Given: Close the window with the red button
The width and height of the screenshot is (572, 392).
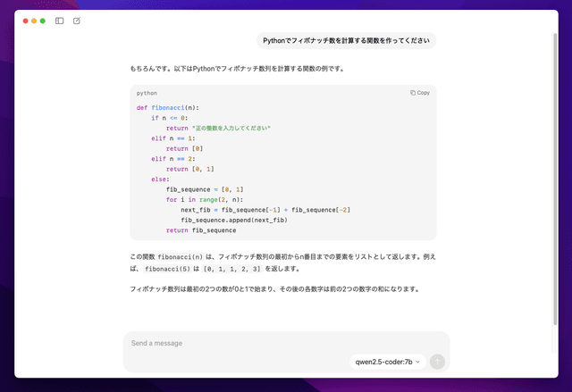Looking at the screenshot, I should tap(26, 21).
